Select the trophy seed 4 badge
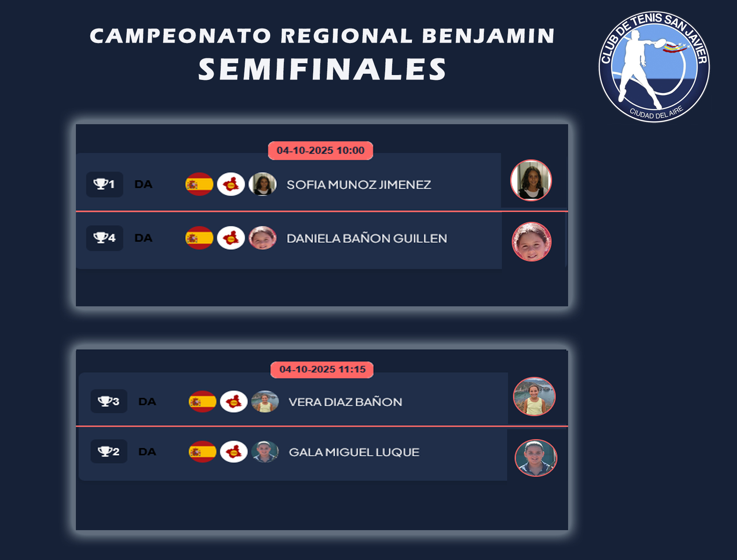Viewport: 737px width, 560px height. (x=104, y=238)
